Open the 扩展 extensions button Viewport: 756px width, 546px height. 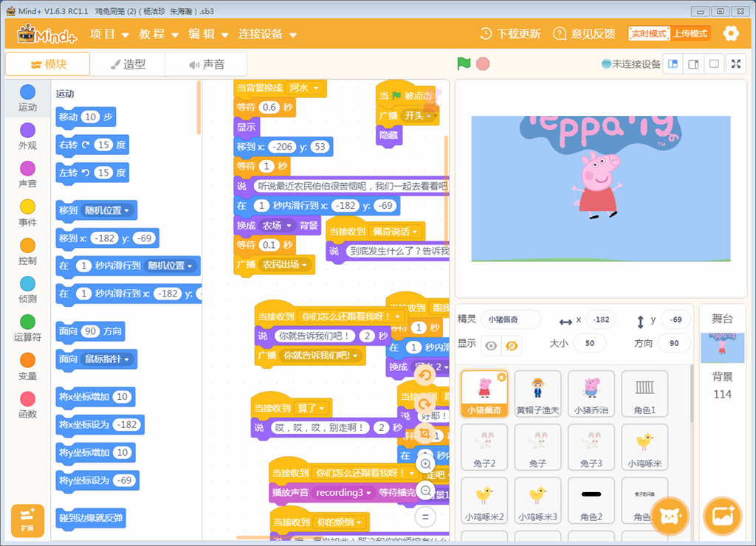(27, 520)
